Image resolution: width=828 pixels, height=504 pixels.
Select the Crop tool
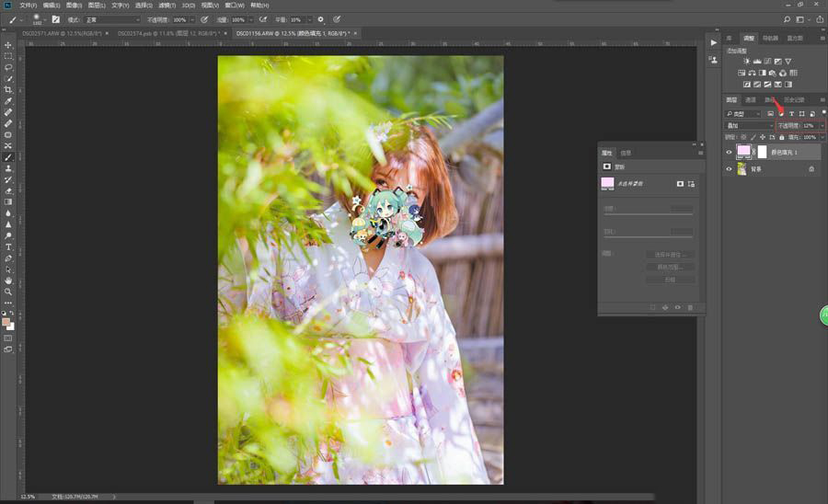click(x=8, y=90)
